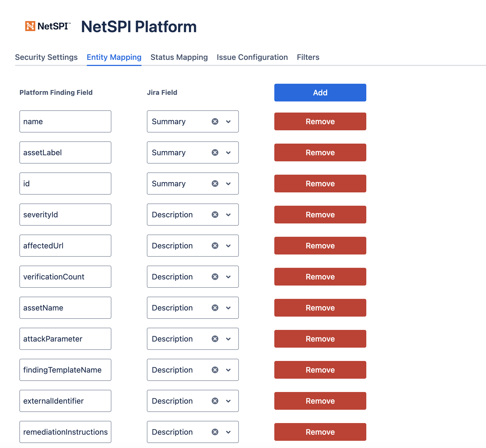Clear the Jira field for severityId
Image resolution: width=486 pixels, height=448 pixels.
tap(215, 215)
